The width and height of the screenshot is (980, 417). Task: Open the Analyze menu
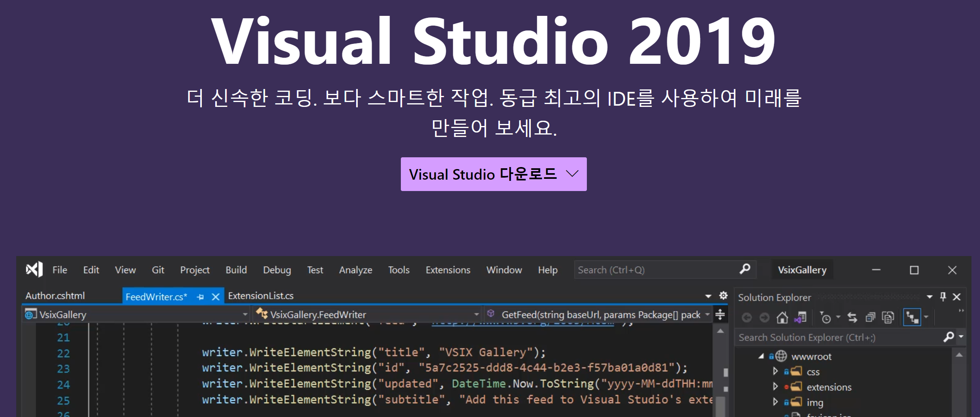pos(356,270)
